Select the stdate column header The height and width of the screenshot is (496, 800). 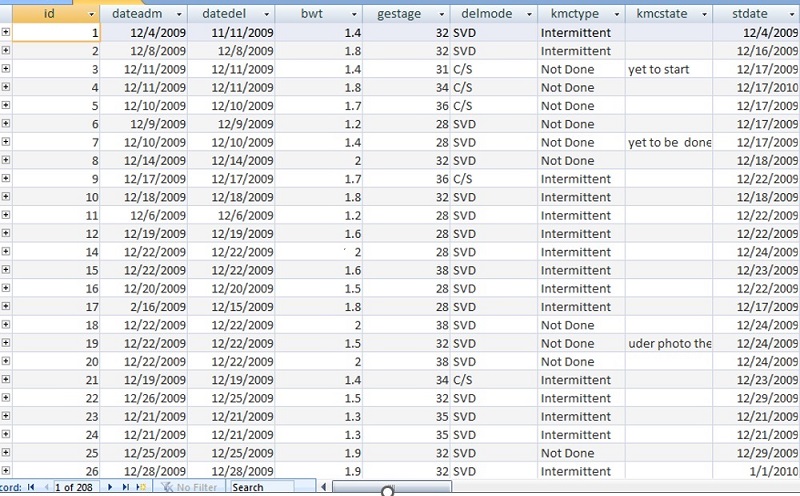click(x=756, y=14)
